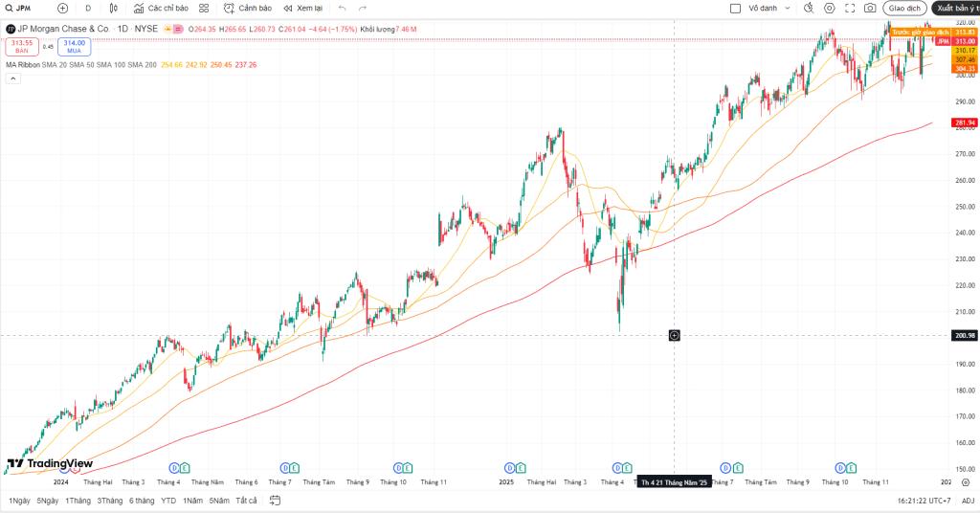The height and width of the screenshot is (513, 980).
Task: Open the D interval dropdown
Action: pyautogui.click(x=88, y=8)
